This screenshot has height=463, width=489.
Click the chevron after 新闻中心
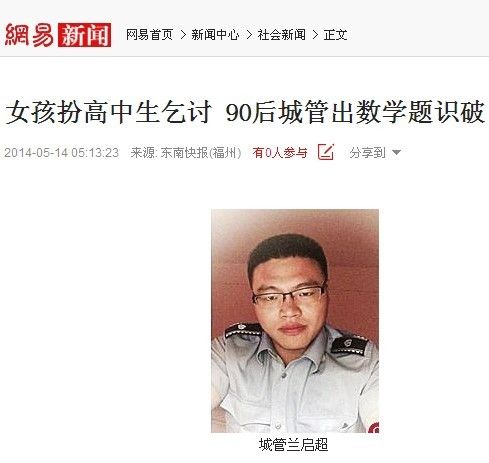point(249,35)
